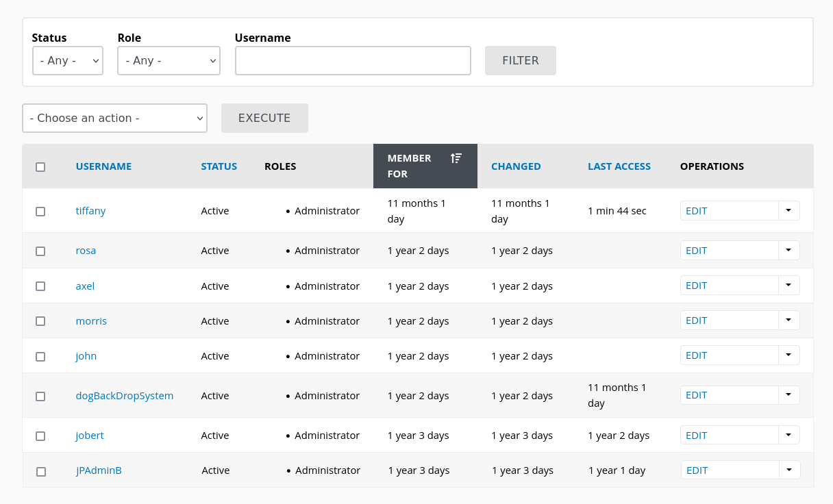Click the Execute button
The width and height of the screenshot is (833, 504).
[x=264, y=118]
